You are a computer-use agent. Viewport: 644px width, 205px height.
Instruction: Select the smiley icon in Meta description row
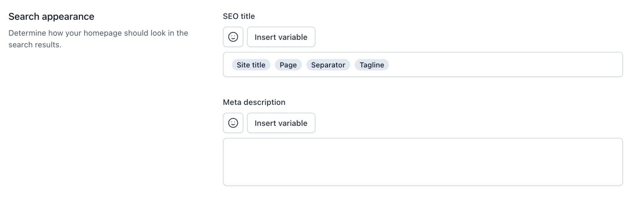pyautogui.click(x=233, y=123)
